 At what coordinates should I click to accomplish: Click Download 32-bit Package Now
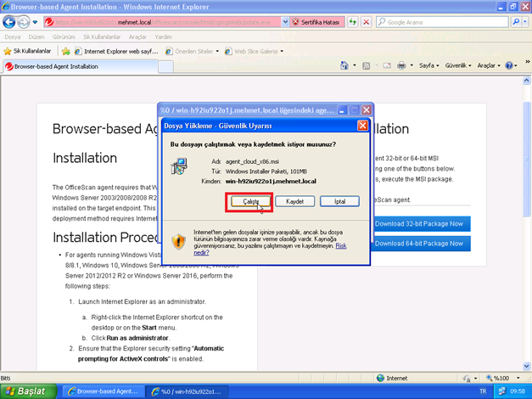coord(418,224)
